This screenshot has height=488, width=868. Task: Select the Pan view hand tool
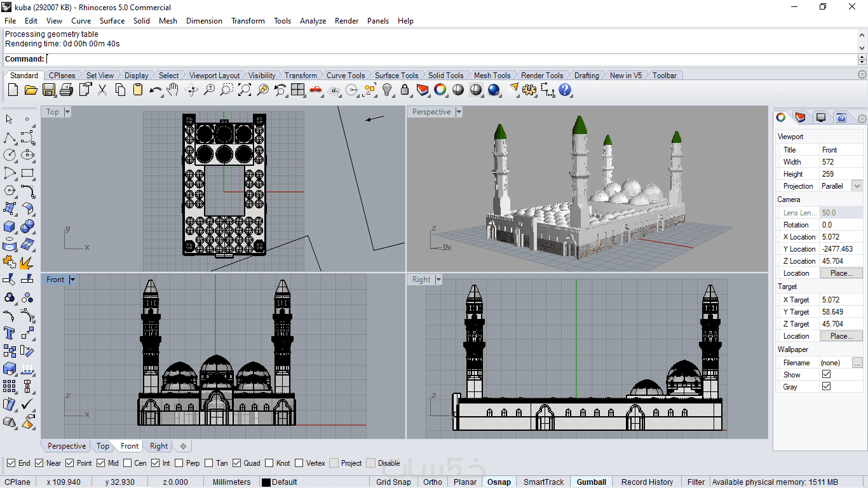[x=173, y=90]
